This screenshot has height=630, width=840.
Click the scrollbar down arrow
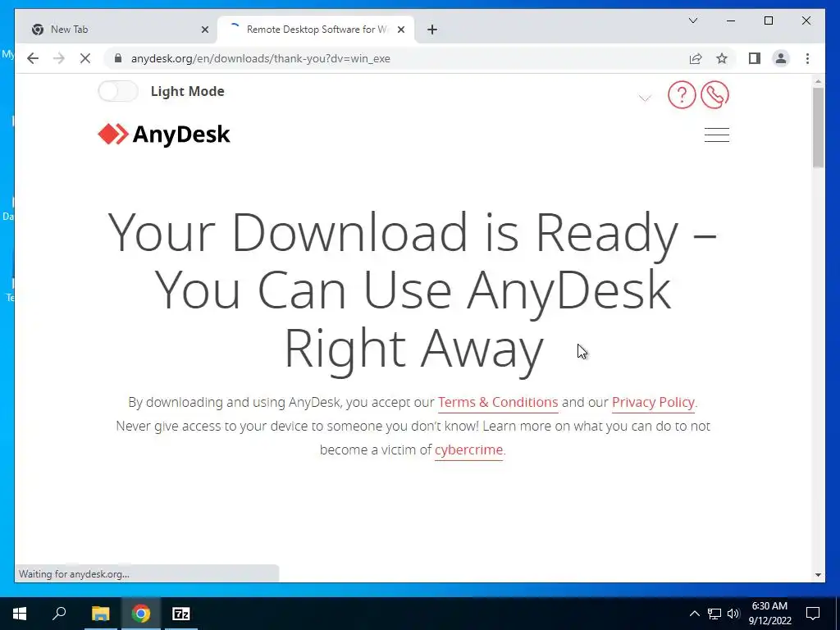[x=818, y=575]
